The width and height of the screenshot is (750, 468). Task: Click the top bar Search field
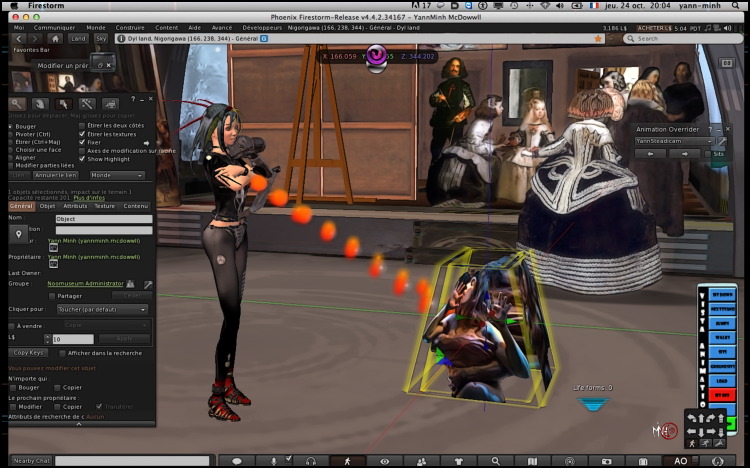point(683,39)
